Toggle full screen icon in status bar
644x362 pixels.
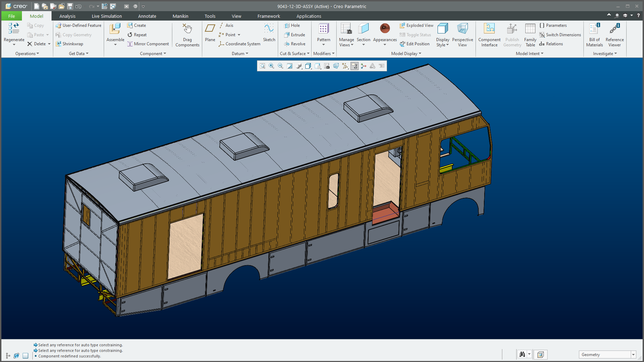click(x=25, y=356)
